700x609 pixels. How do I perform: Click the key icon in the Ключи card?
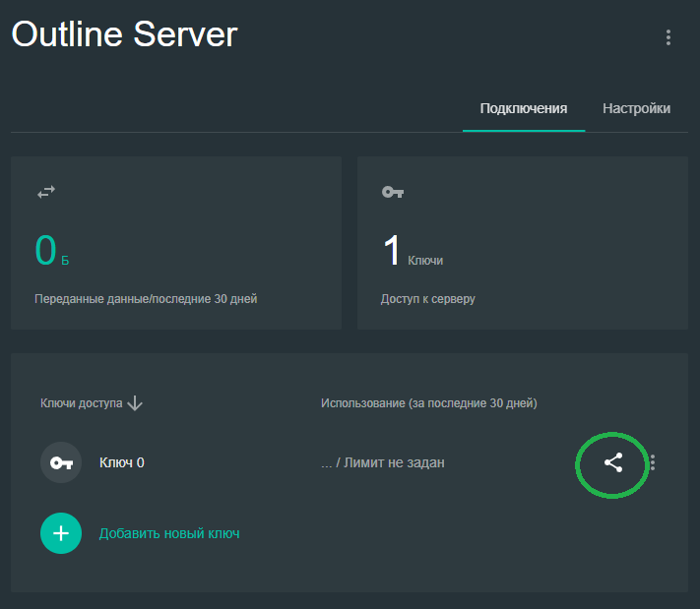tap(393, 193)
